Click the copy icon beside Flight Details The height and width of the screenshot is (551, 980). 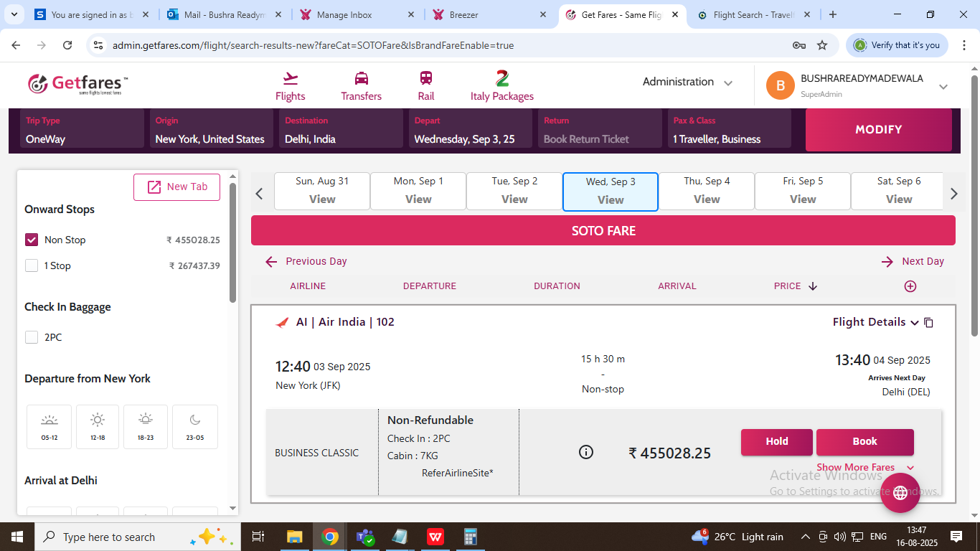point(928,323)
